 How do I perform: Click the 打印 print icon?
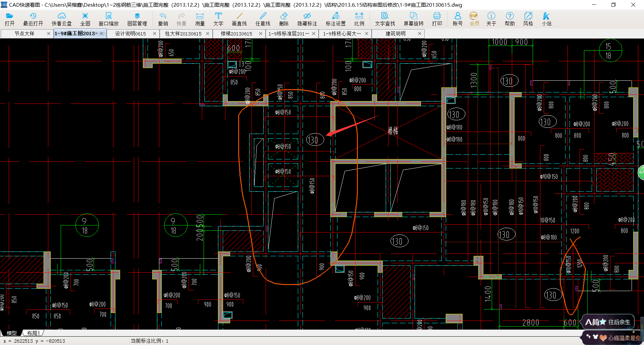[x=437, y=19]
